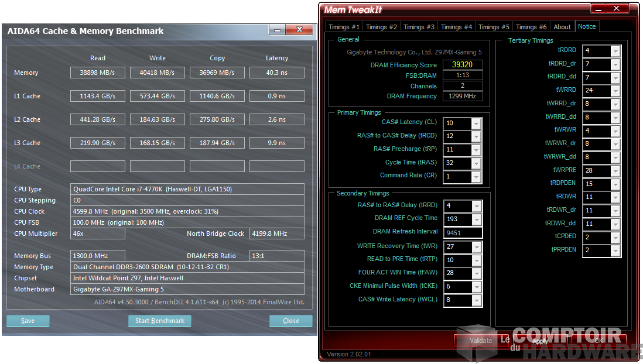Click the Memory Read result field

pos(97,73)
